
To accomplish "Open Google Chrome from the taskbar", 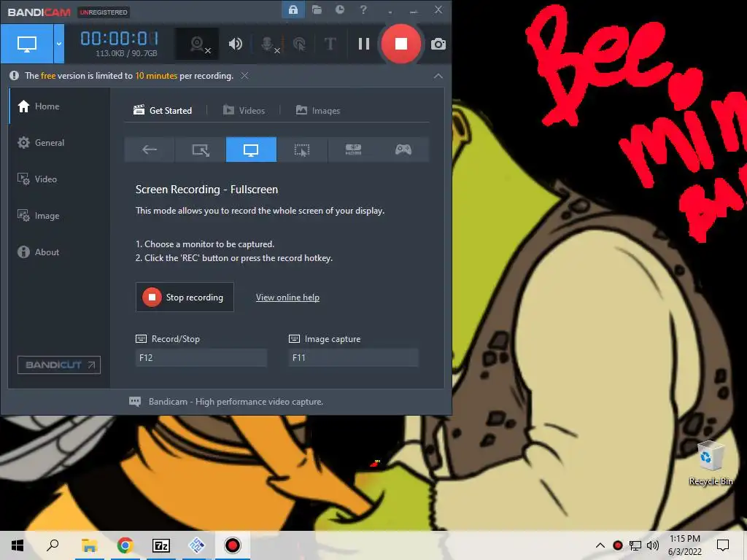I will (x=125, y=545).
